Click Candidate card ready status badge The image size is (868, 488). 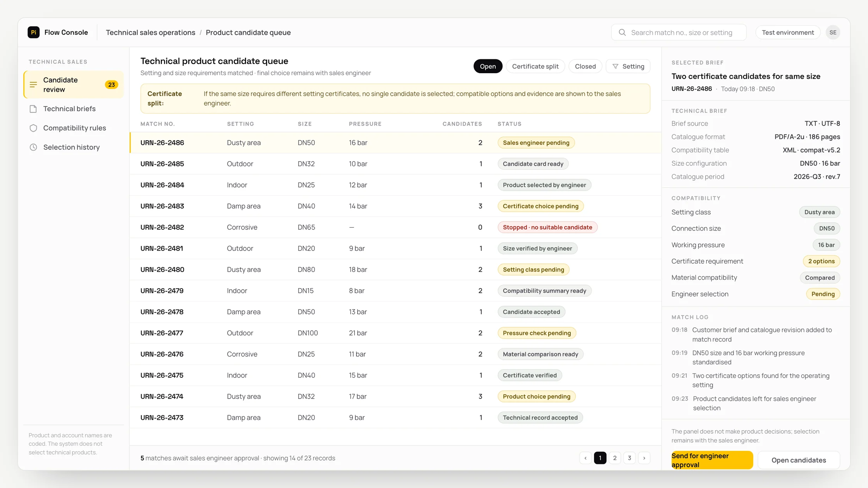click(x=533, y=164)
